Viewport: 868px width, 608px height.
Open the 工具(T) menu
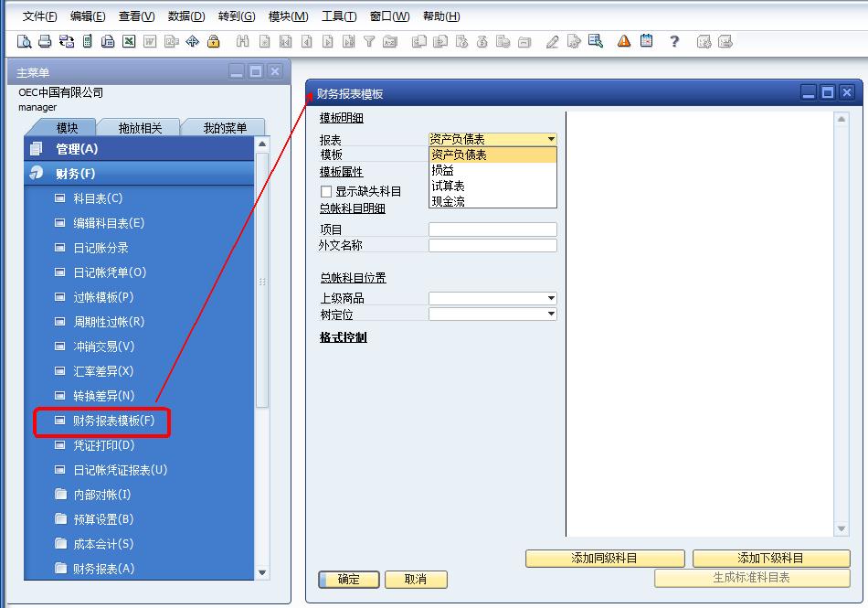pyautogui.click(x=338, y=16)
